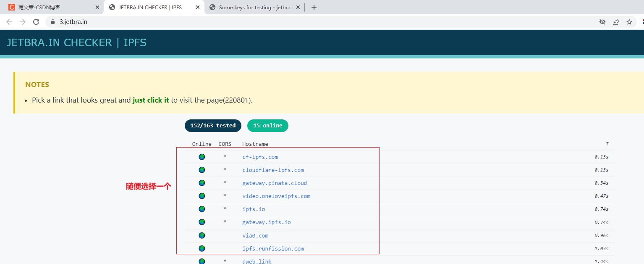Click the padlock icon beside 3.jetbra.in

point(52,21)
